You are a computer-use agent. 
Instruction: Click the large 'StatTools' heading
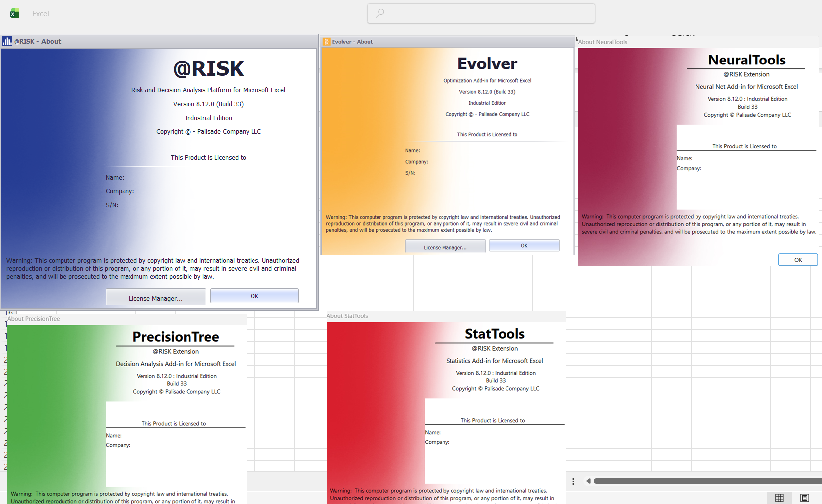click(x=495, y=334)
